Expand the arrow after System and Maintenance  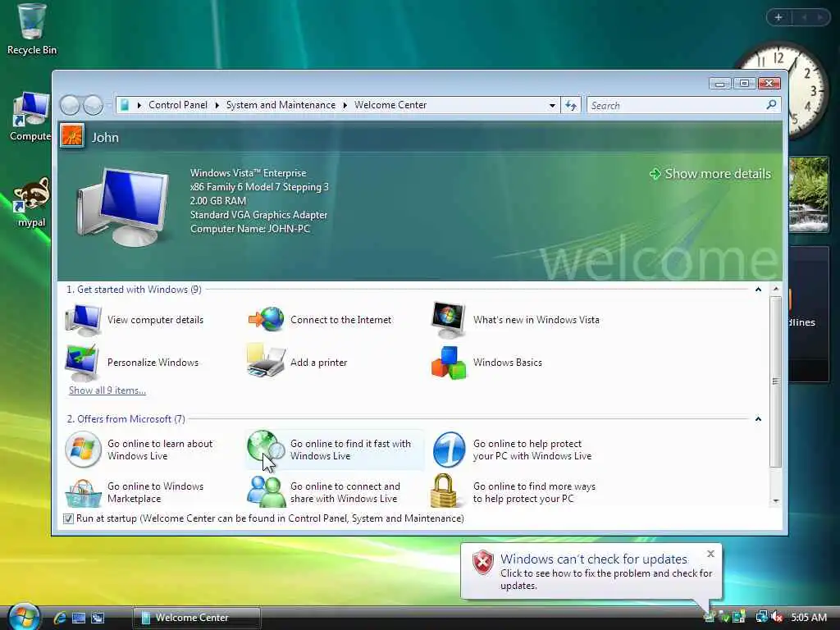[345, 105]
